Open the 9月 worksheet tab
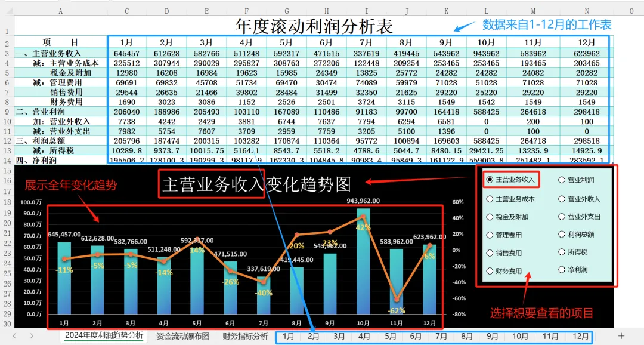Image resolution: width=644 pixels, height=345 pixels. 492,337
